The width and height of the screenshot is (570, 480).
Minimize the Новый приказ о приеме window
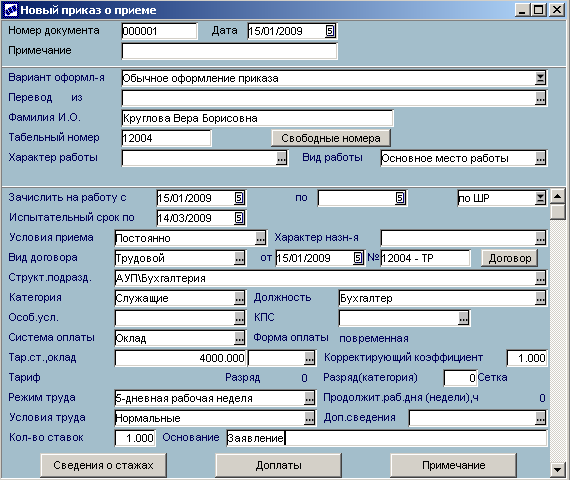[522, 10]
